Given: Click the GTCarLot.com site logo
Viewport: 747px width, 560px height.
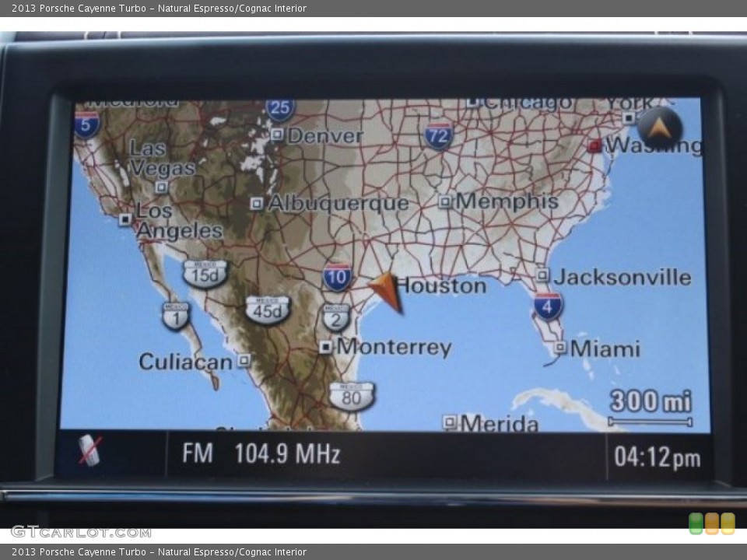Looking at the screenshot, I should click(81, 532).
